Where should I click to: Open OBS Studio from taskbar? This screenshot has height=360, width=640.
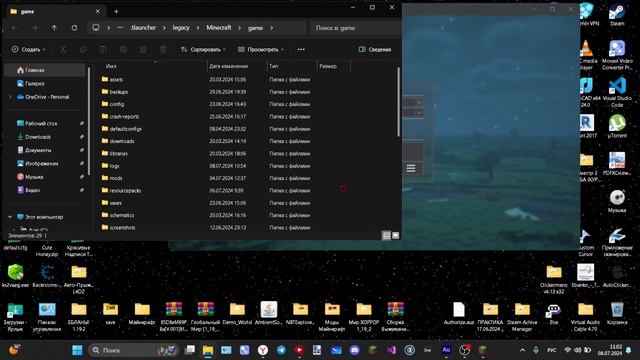pyautogui.click(x=464, y=350)
